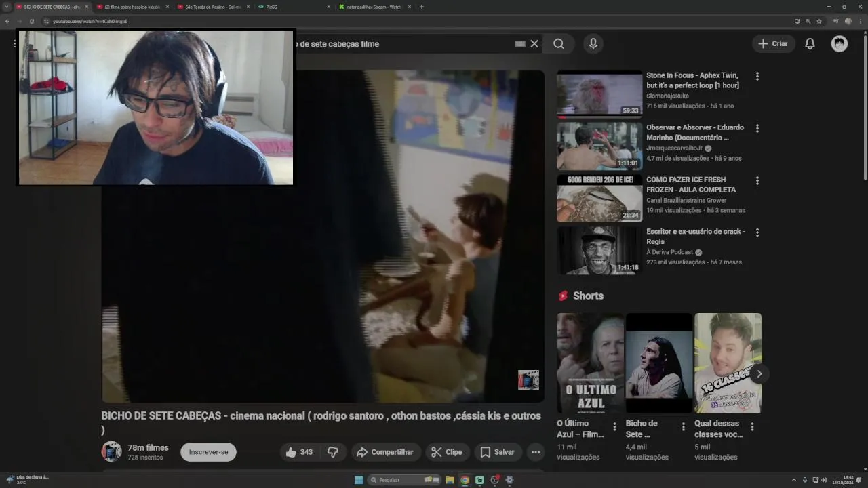This screenshot has height=488, width=868.
Task: Click the Criar button
Action: pos(773,44)
